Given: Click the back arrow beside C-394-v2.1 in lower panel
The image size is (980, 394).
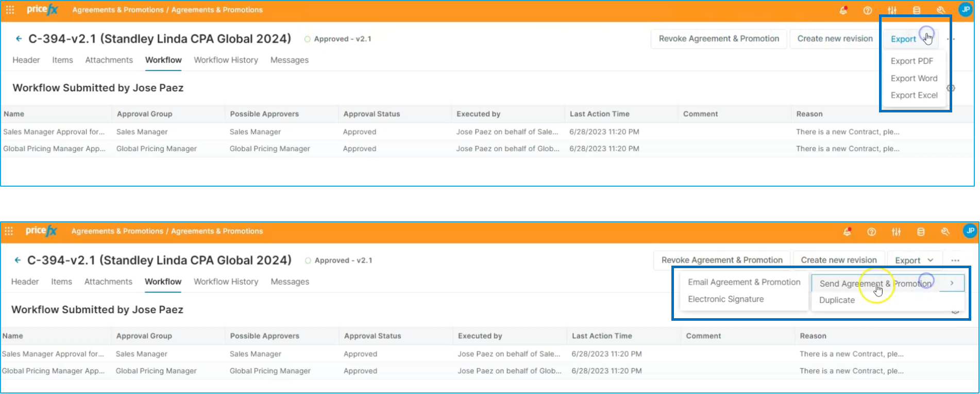Looking at the screenshot, I should 18,260.
